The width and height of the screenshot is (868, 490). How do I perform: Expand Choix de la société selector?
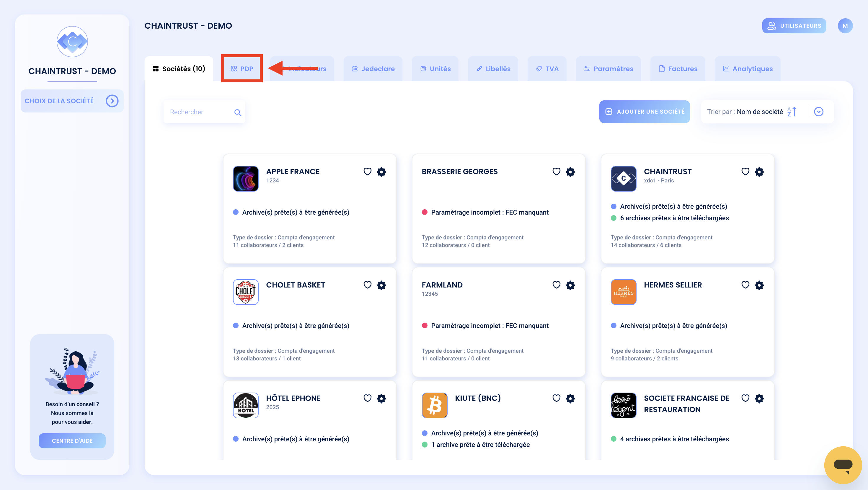72,101
